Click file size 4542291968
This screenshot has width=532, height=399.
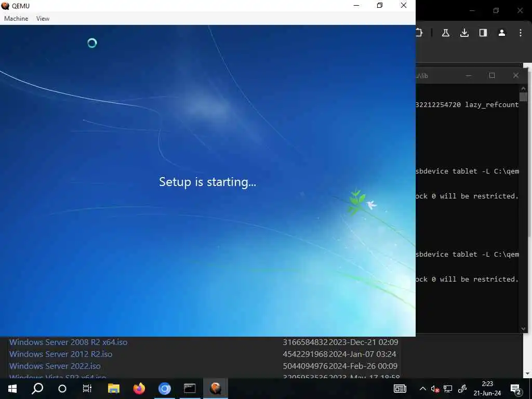tap(305, 354)
